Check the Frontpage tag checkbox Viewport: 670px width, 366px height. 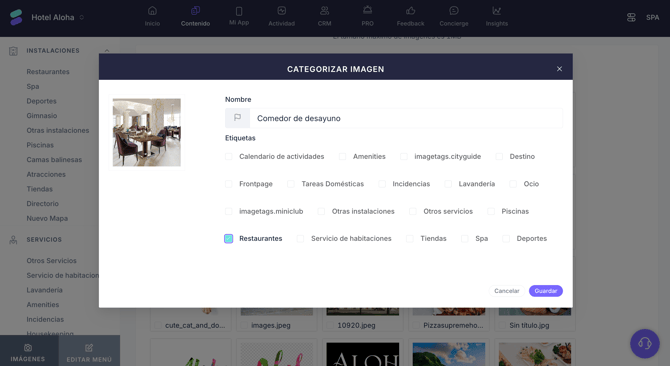229,184
